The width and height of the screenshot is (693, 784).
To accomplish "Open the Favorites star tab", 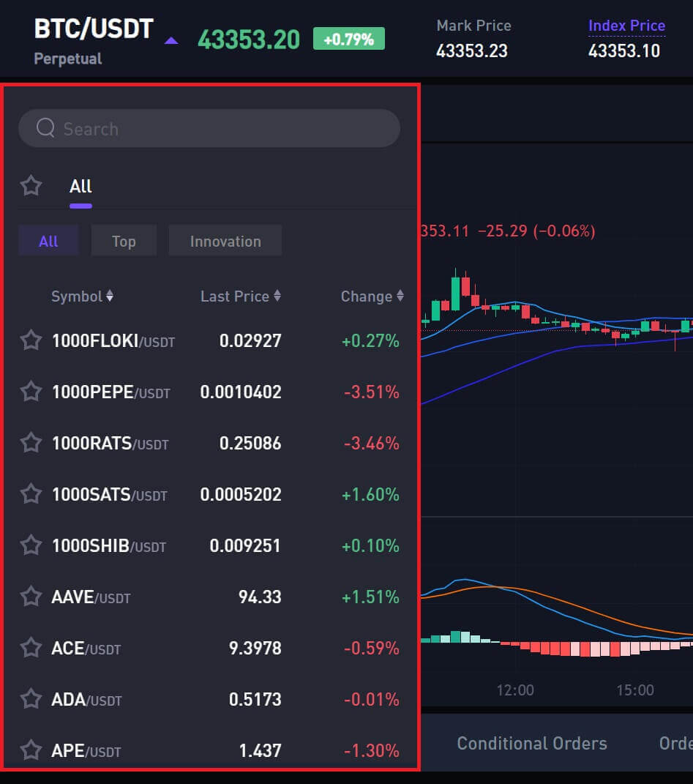I will click(31, 185).
